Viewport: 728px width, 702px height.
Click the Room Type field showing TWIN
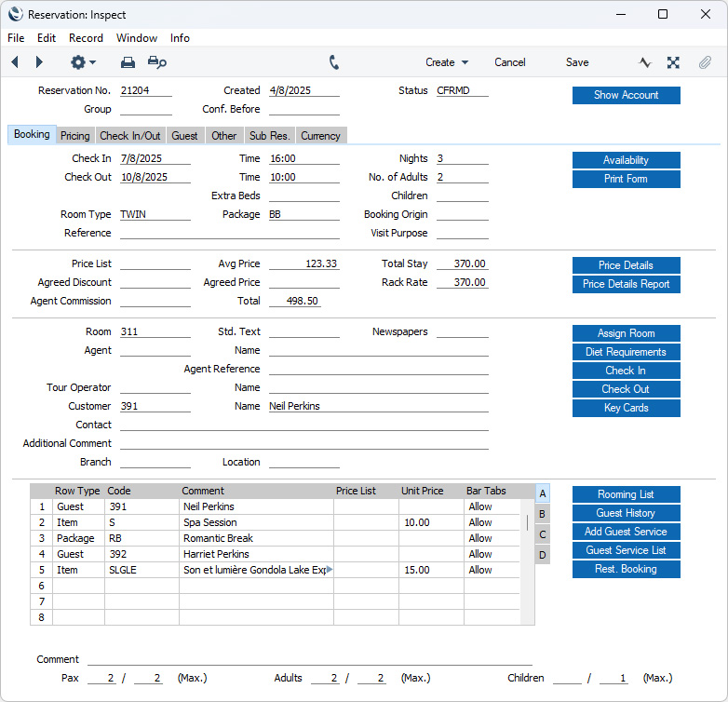[155, 214]
